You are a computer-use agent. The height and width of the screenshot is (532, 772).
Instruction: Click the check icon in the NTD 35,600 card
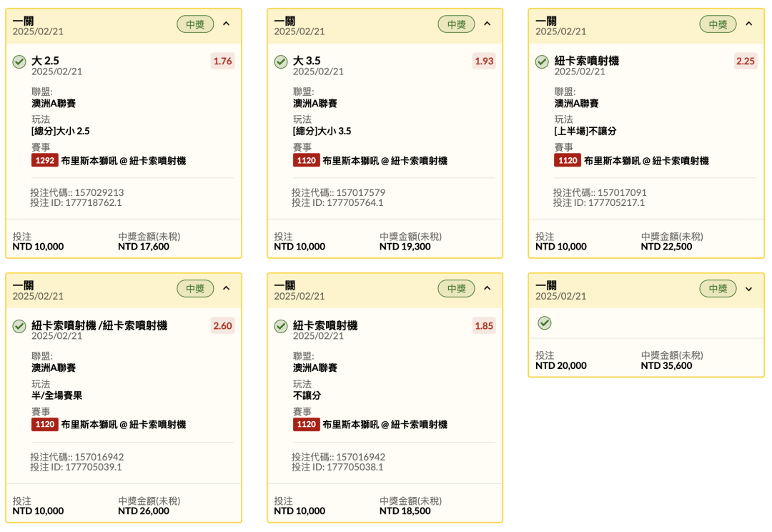[545, 323]
